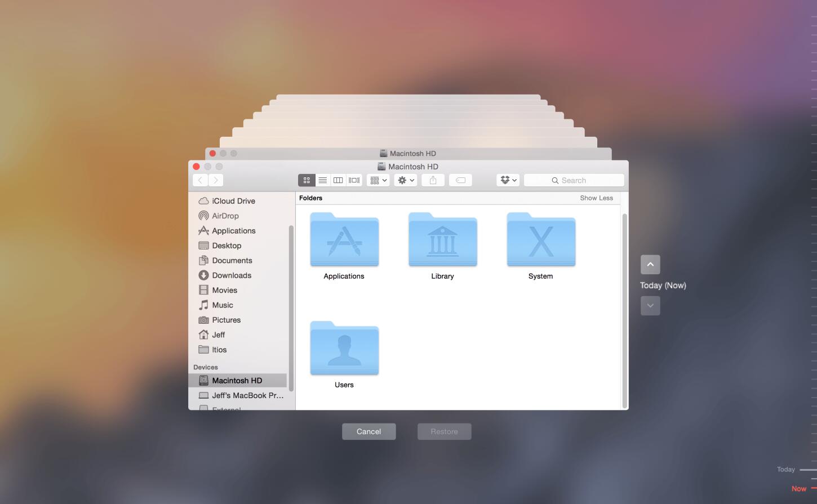Select the Users folder icon
The width and height of the screenshot is (817, 504).
click(344, 349)
